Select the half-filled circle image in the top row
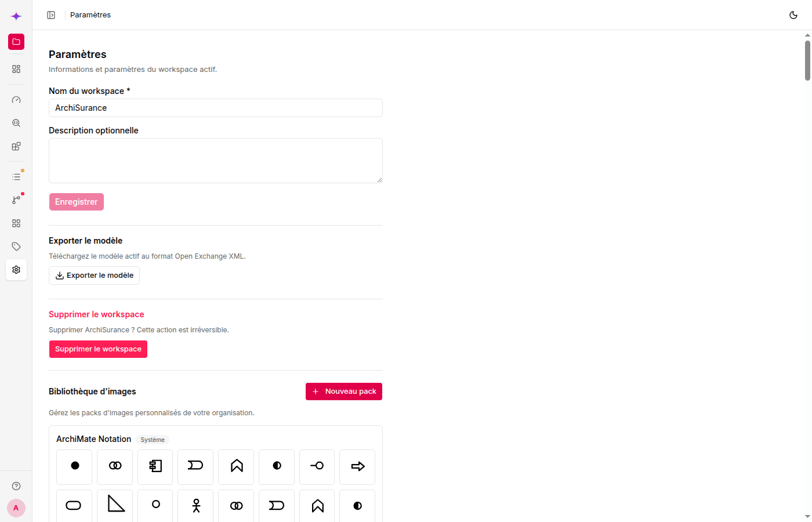 pos(277,467)
